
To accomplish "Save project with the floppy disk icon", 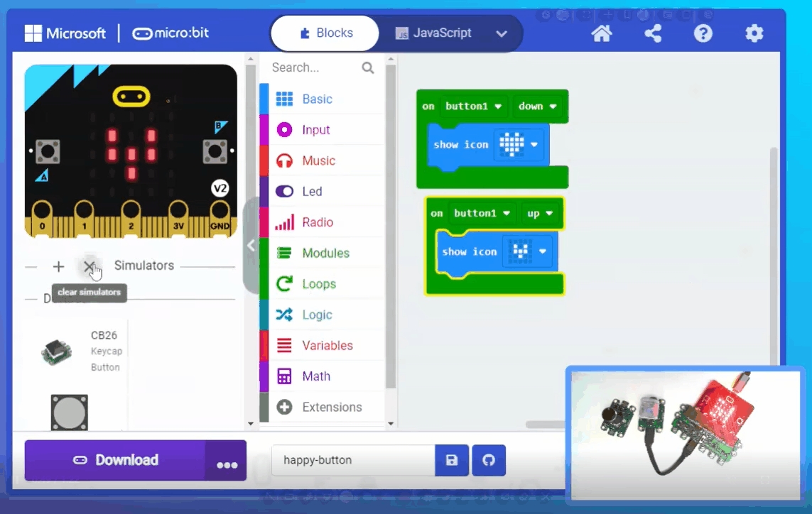I will 452,460.
